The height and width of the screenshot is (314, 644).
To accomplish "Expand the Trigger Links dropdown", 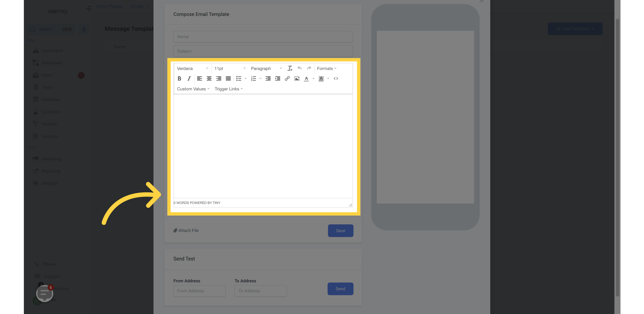I will [x=228, y=89].
